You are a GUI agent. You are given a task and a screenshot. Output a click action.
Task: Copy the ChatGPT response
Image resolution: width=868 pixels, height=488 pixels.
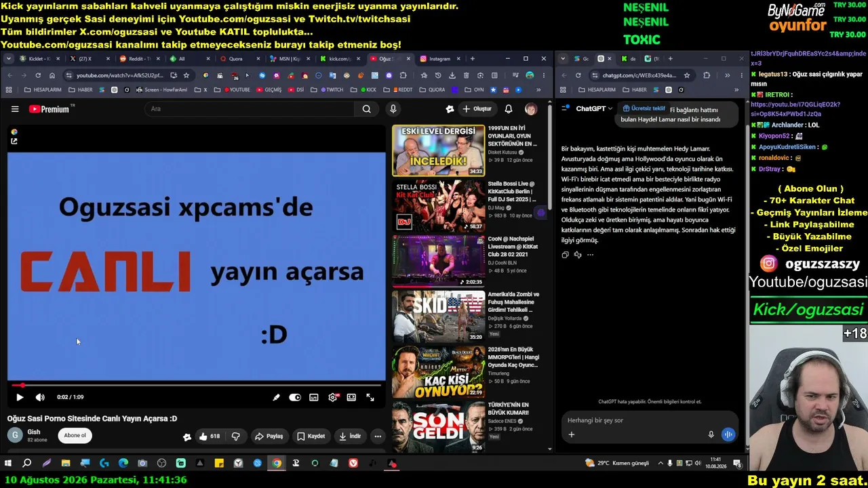(x=565, y=255)
